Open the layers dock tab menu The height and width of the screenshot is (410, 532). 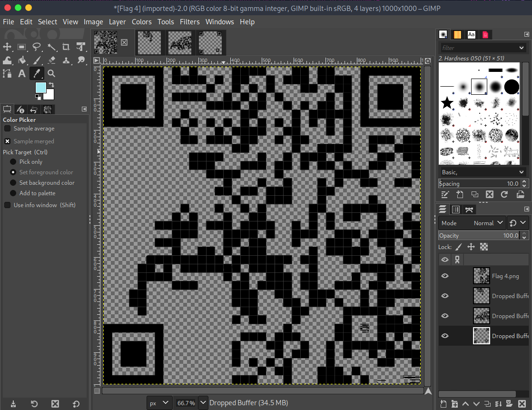click(527, 209)
